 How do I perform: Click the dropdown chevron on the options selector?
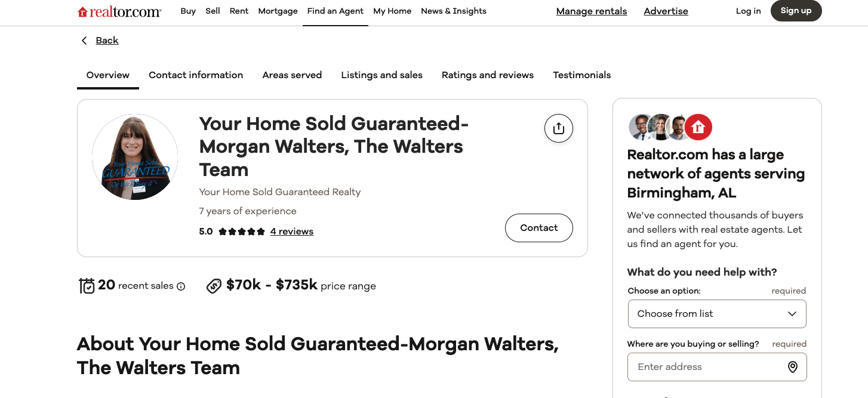(x=792, y=313)
